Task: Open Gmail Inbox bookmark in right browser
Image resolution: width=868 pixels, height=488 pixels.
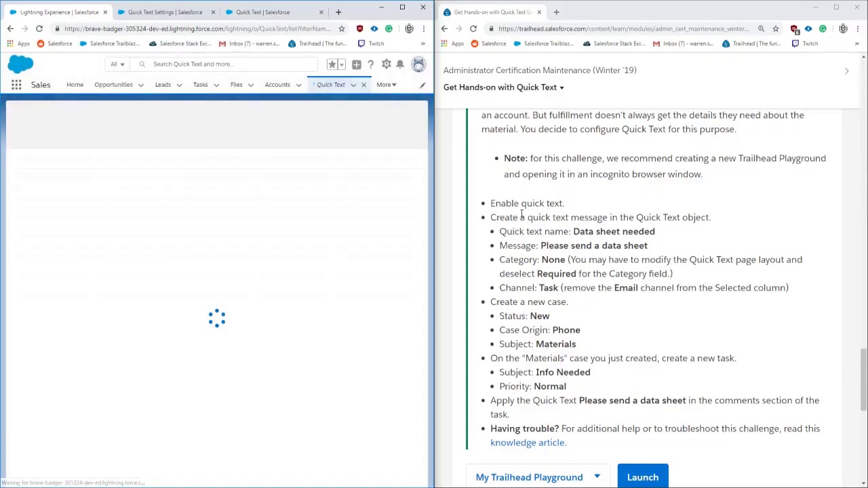Action: [683, 43]
